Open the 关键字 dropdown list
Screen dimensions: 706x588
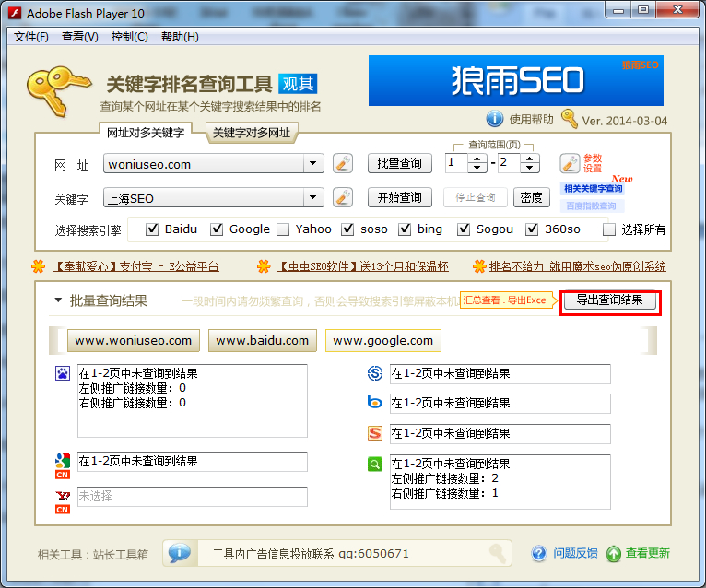point(313,197)
